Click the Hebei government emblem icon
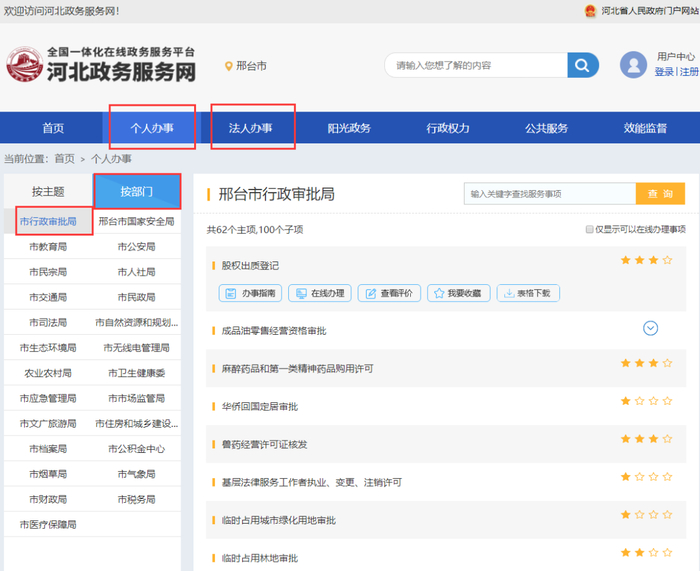 (x=591, y=10)
